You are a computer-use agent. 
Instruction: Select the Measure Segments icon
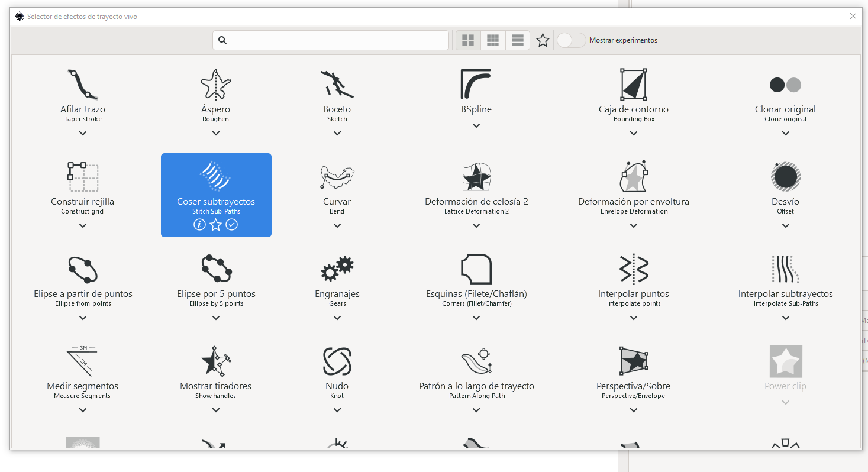83,361
